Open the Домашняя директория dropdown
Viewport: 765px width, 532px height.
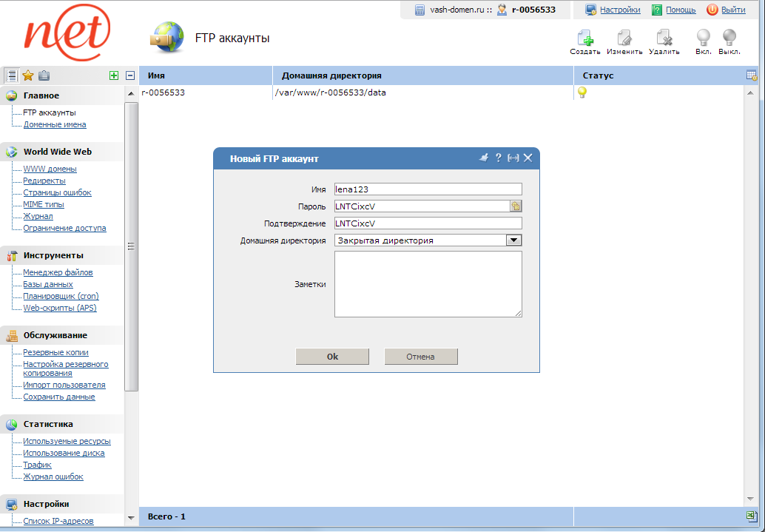[x=513, y=240]
